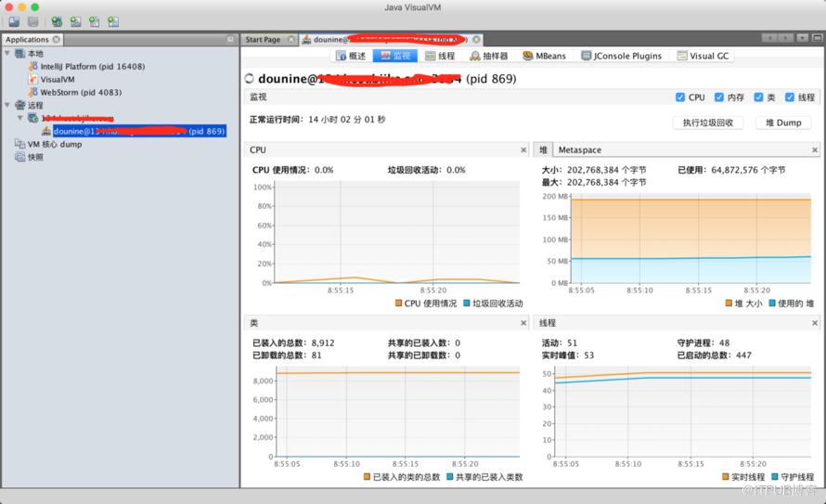
Task: Click the 执行垃圾回收 button
Action: coord(708,123)
